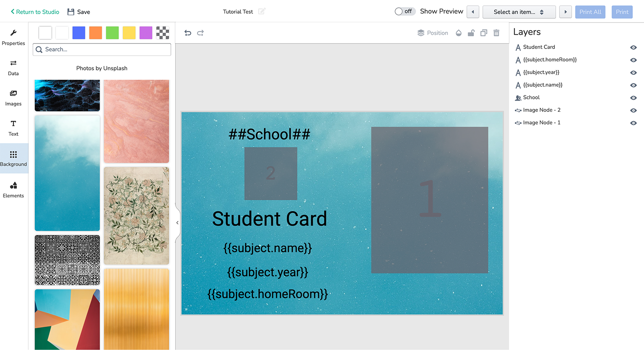This screenshot has height=358, width=644.
Task: Open the Select an item dropdown
Action: [519, 12]
